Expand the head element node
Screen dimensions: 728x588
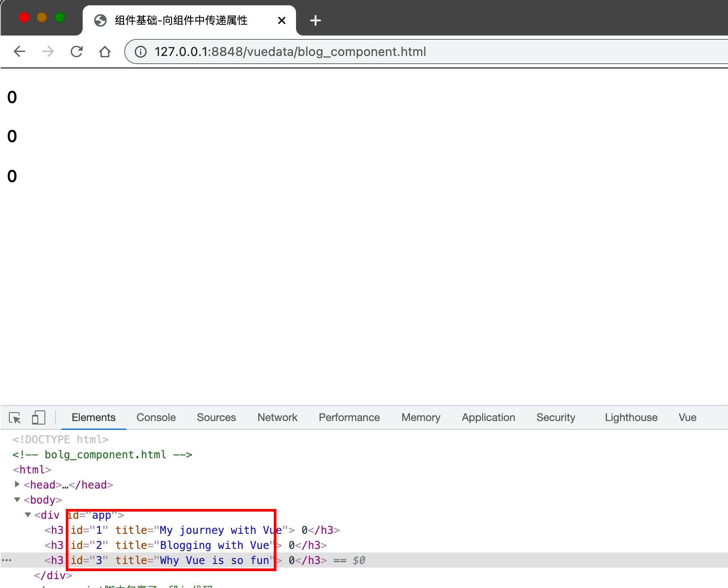click(x=17, y=484)
